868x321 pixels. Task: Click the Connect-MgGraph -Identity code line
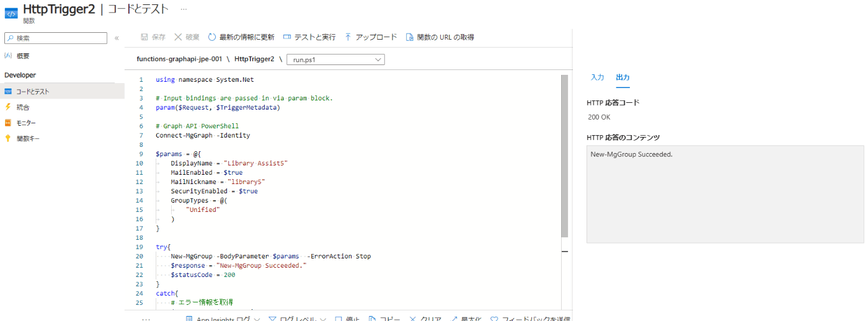coord(203,135)
